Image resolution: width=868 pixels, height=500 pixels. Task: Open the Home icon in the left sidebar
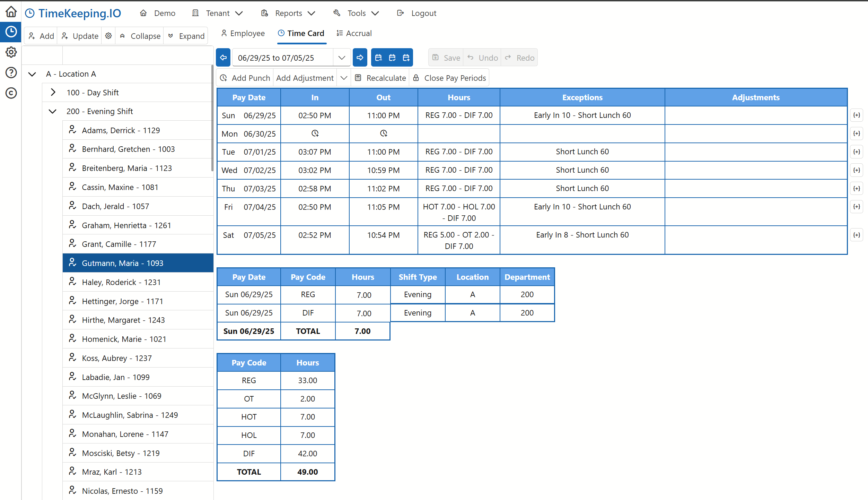click(11, 11)
